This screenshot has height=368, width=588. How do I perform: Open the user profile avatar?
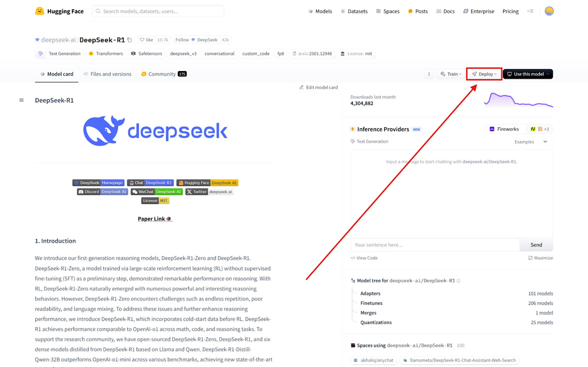[549, 11]
